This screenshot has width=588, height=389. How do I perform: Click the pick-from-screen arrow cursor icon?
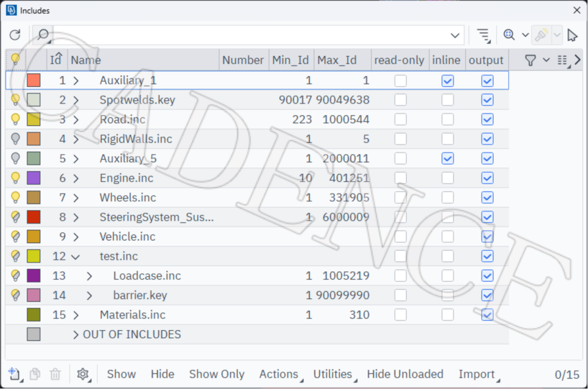(x=572, y=35)
